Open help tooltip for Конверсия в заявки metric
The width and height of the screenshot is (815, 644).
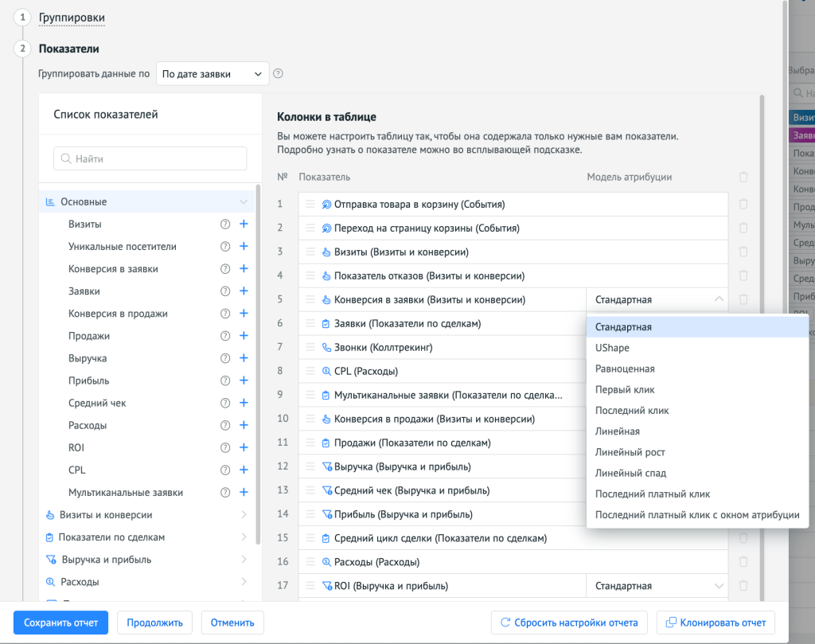tap(225, 269)
